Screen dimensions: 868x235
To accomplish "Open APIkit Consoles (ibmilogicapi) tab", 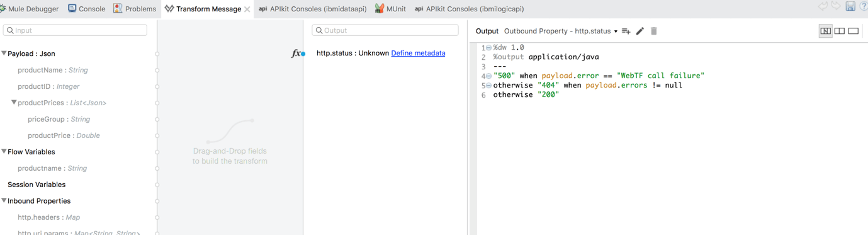I will [469, 9].
